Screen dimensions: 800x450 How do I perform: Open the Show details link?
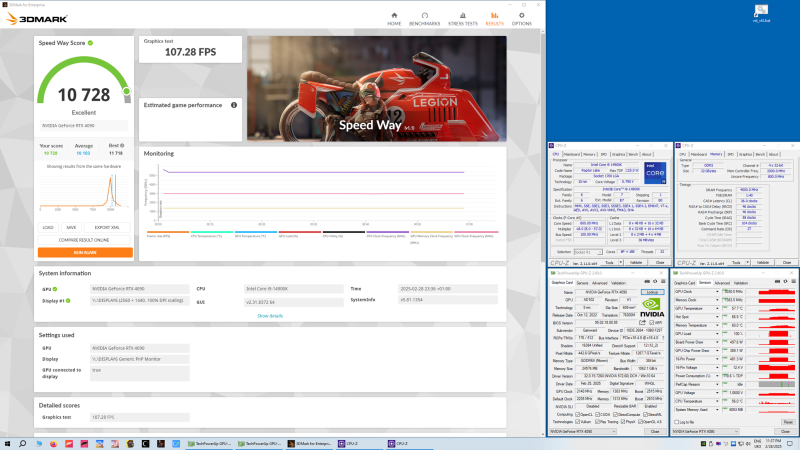(x=270, y=316)
